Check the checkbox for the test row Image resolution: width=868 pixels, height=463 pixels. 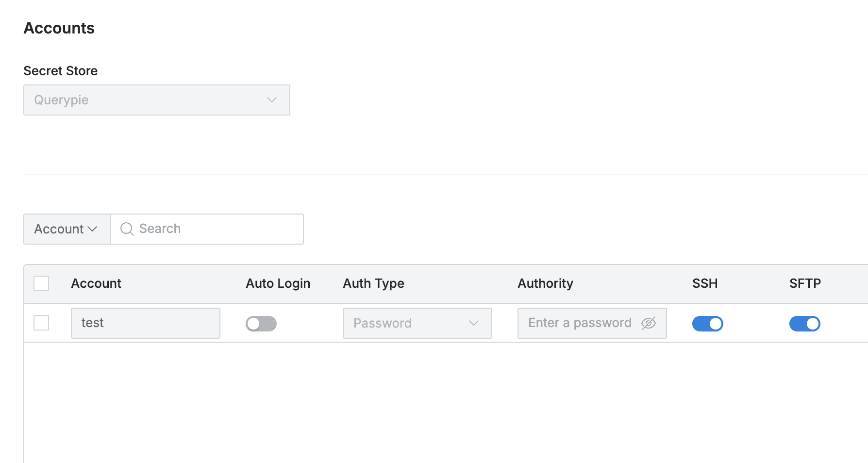(x=41, y=322)
